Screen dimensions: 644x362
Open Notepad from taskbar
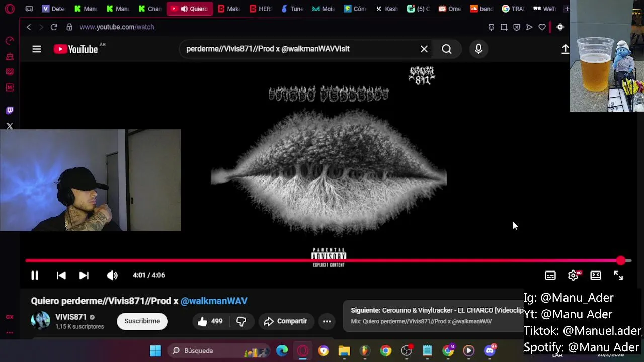click(x=427, y=351)
